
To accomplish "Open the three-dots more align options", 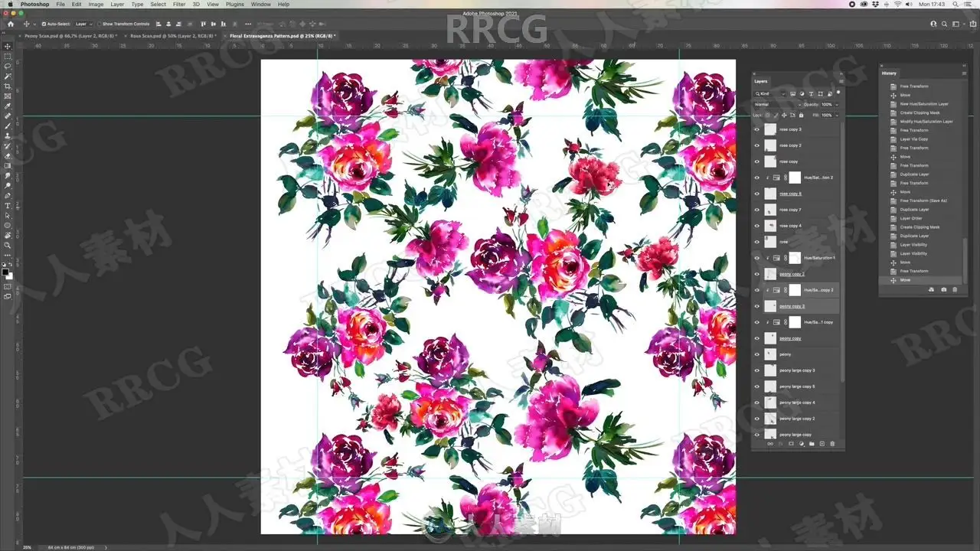I will [248, 24].
